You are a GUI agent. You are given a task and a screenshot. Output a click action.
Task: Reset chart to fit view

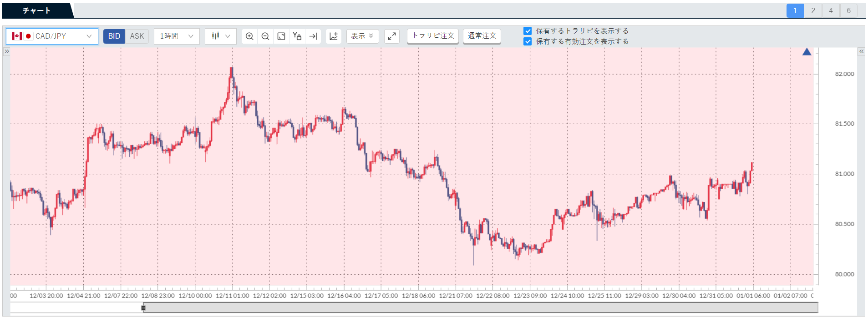[281, 36]
